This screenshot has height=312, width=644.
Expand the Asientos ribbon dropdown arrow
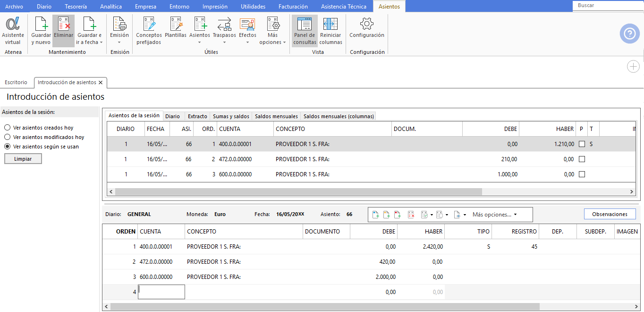pos(200,43)
